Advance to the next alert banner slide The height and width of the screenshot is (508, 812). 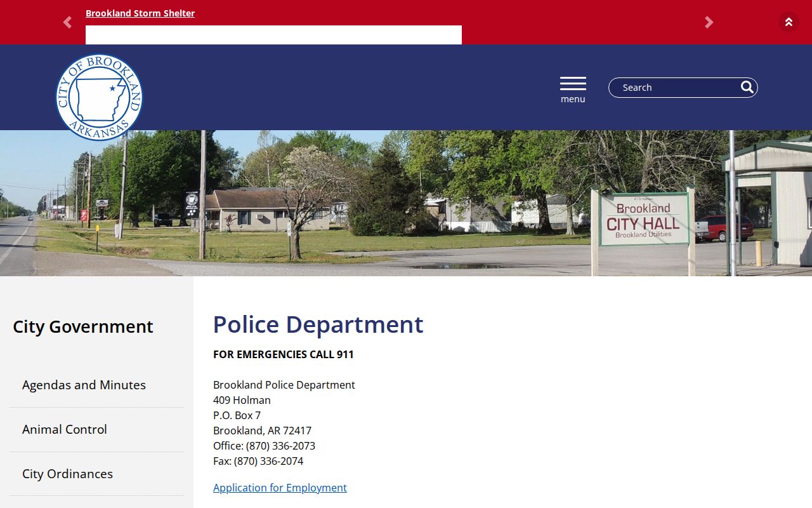point(709,23)
